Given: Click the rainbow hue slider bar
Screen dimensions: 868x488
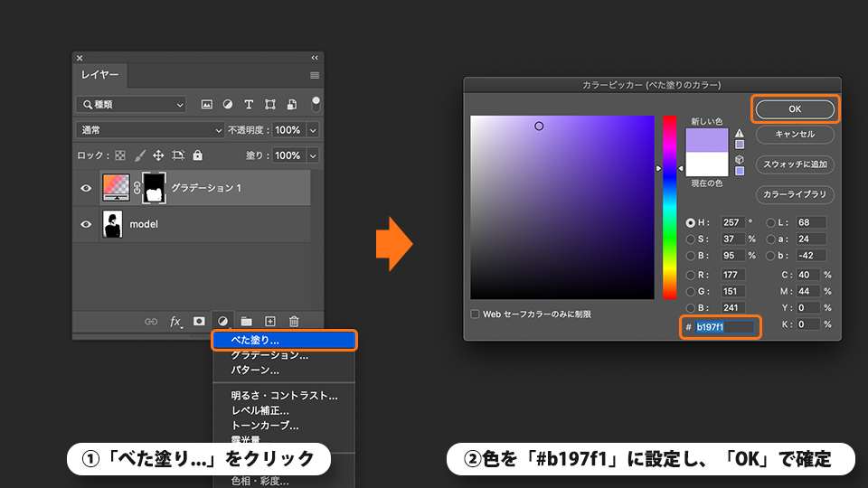Looking at the screenshot, I should pos(670,208).
